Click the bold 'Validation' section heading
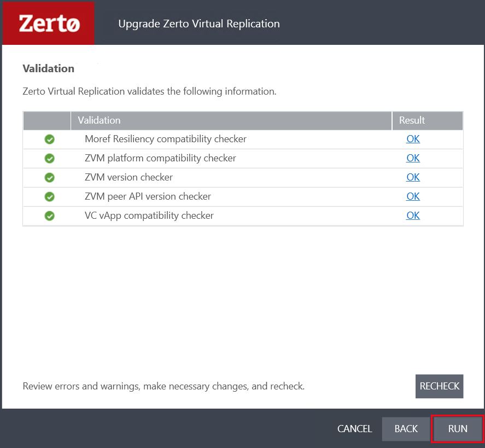This screenshot has width=485, height=448. [x=49, y=68]
